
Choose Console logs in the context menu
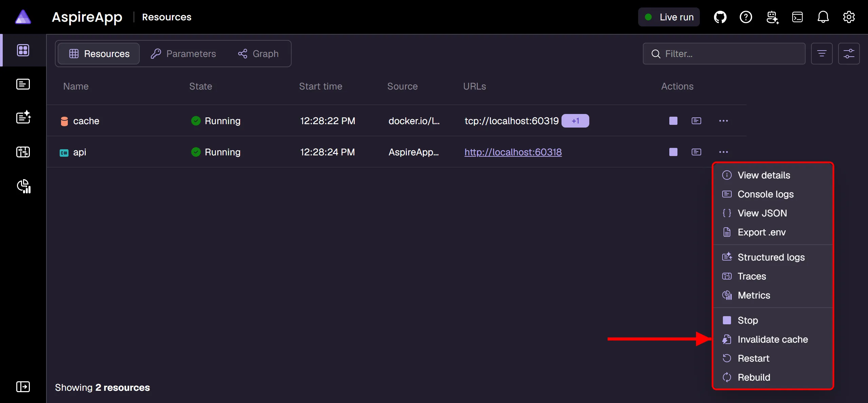tap(773, 194)
